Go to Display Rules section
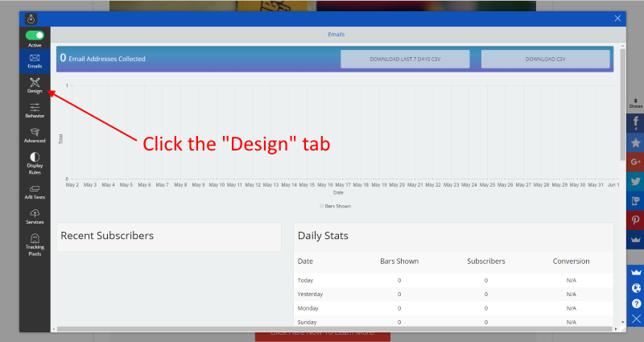This screenshot has width=644, height=342. 35,162
